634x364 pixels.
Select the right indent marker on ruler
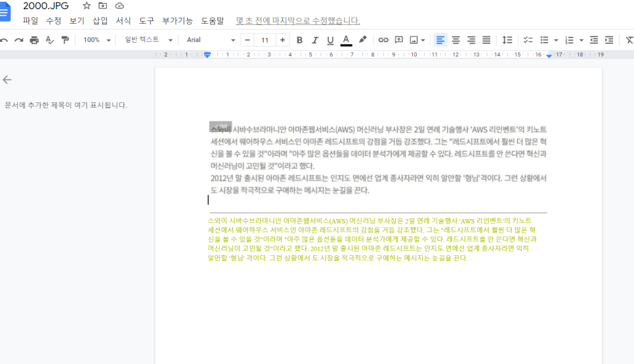click(x=549, y=55)
